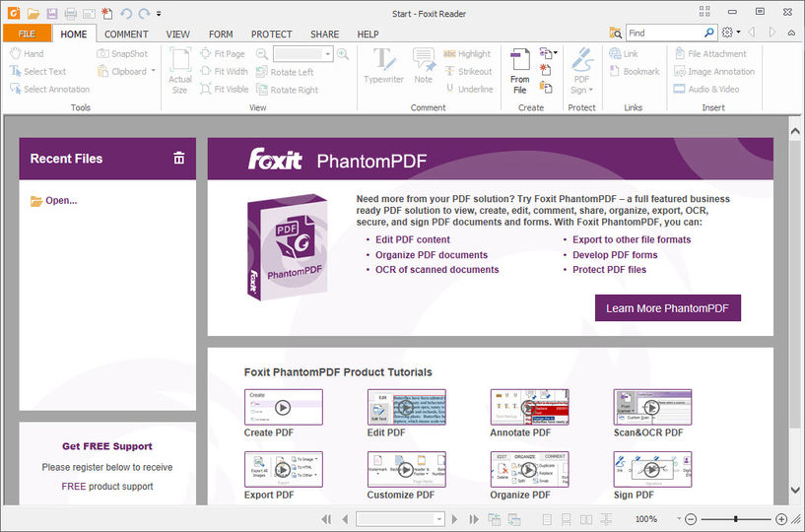This screenshot has width=805, height=532.
Task: Open the Protect PDF files link
Action: 609,270
